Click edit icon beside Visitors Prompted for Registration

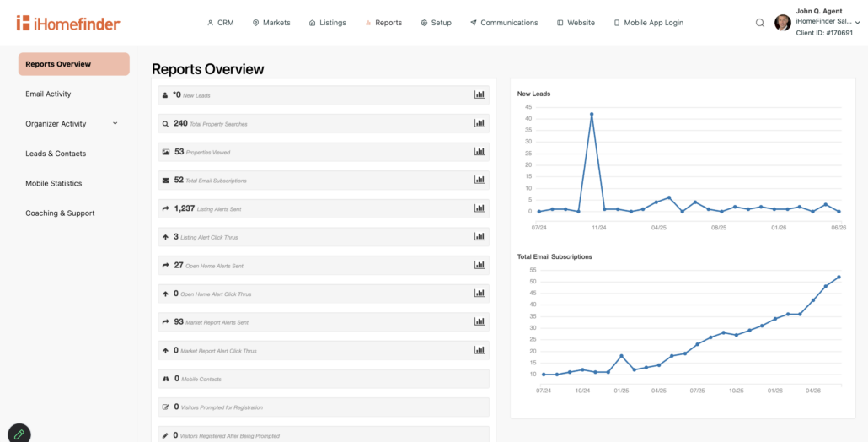pos(165,407)
